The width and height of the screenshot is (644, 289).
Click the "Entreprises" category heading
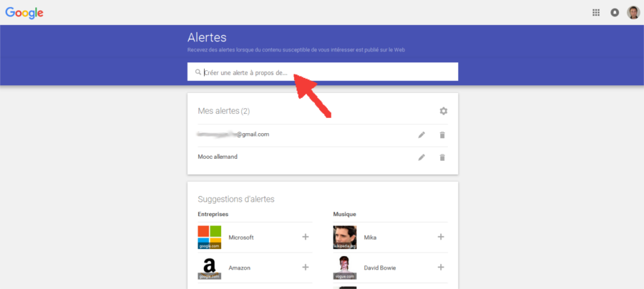[213, 215]
